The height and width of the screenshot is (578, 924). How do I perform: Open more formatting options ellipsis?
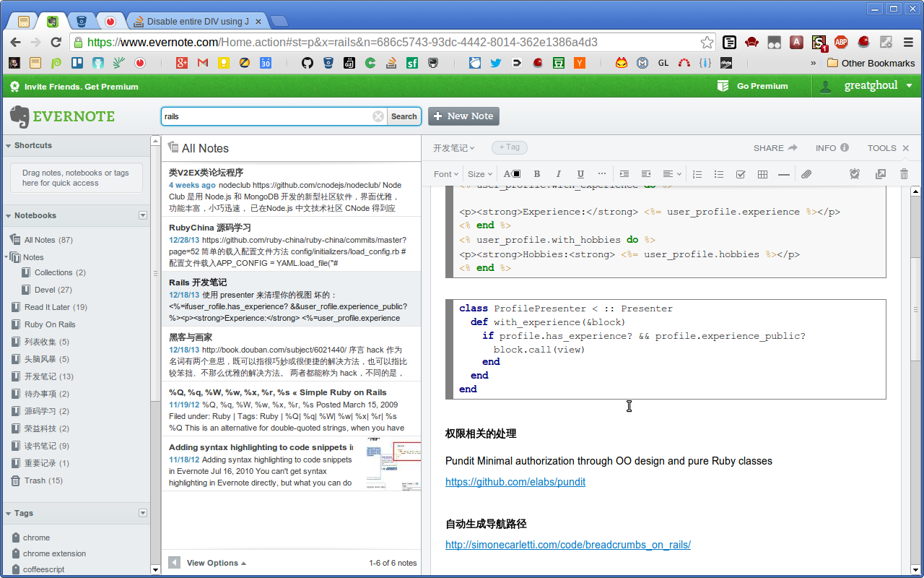602,174
